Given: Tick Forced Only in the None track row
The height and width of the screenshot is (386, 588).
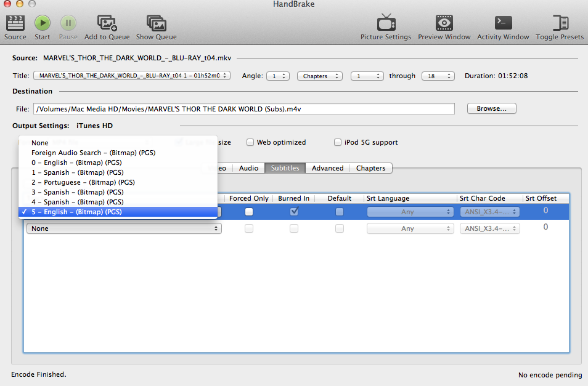Looking at the screenshot, I should [249, 228].
